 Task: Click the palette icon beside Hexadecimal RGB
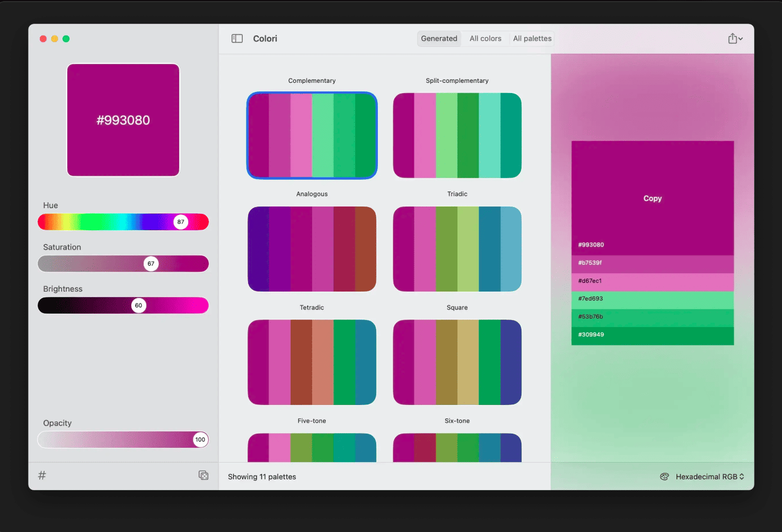coord(665,477)
